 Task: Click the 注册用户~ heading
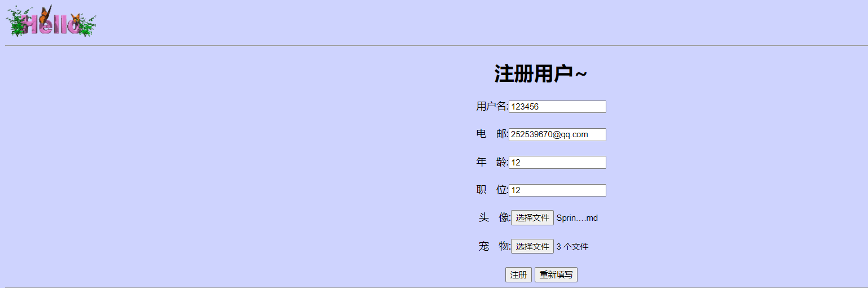click(541, 74)
